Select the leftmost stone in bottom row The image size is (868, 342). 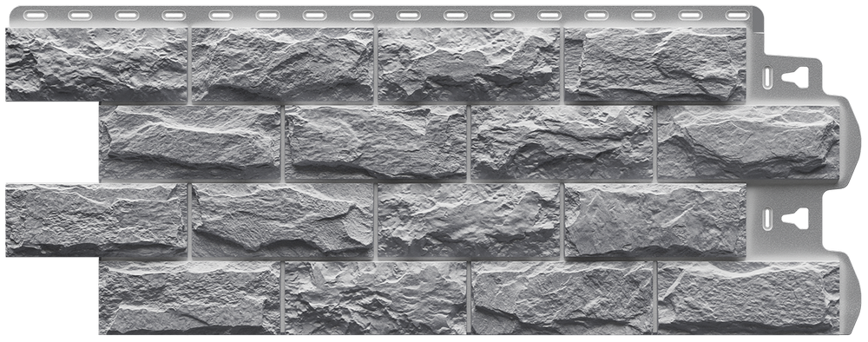point(190,298)
